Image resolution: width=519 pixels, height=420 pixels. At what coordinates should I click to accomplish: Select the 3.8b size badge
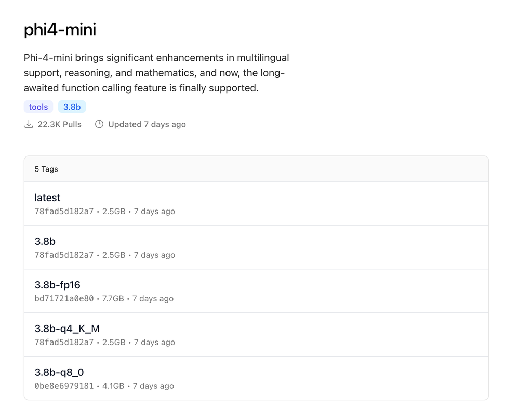(72, 107)
